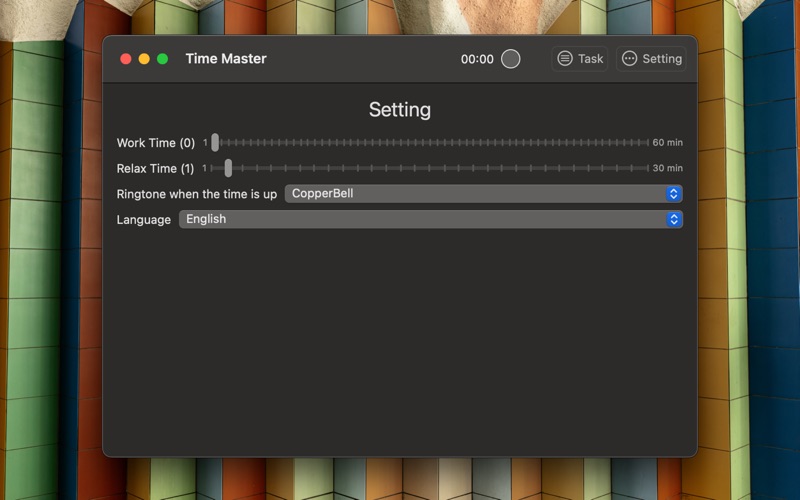
Task: Click the Setting ellipsis icon in toolbar
Action: pyautogui.click(x=629, y=59)
